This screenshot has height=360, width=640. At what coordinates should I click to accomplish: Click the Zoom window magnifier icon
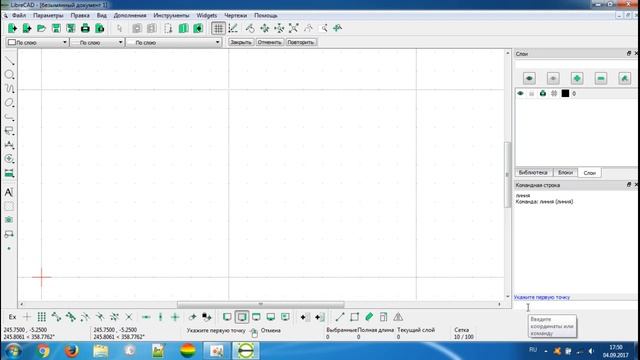323,28
